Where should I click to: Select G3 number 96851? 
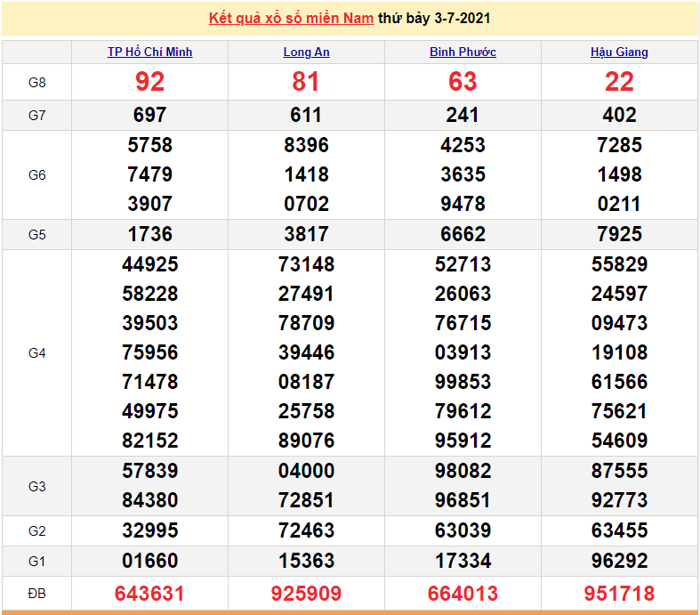(x=463, y=501)
